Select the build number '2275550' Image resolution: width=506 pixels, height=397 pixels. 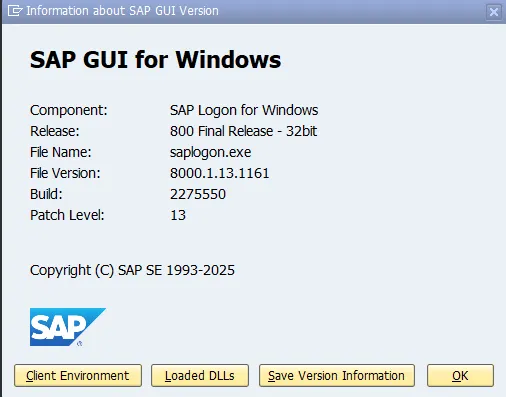click(198, 194)
